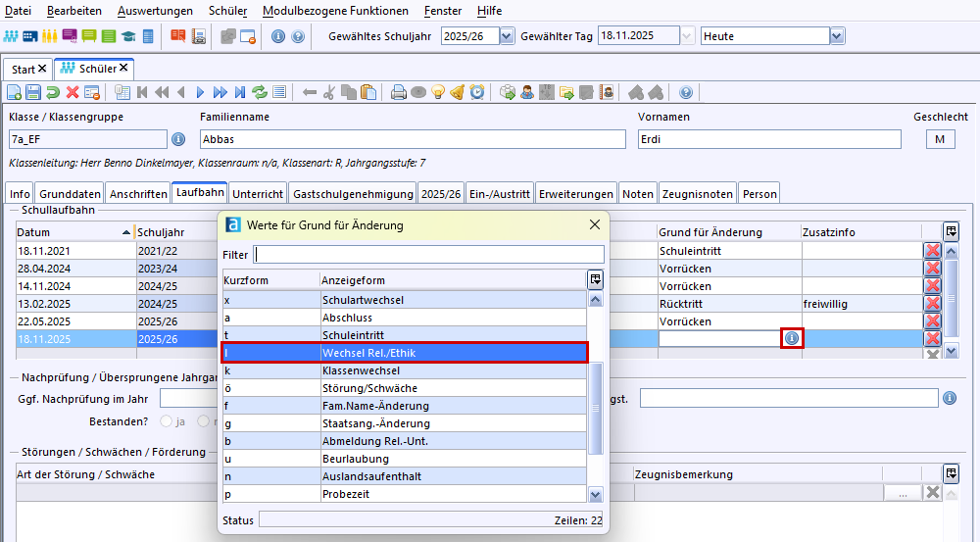Go to next student with blue arrow

click(200, 92)
